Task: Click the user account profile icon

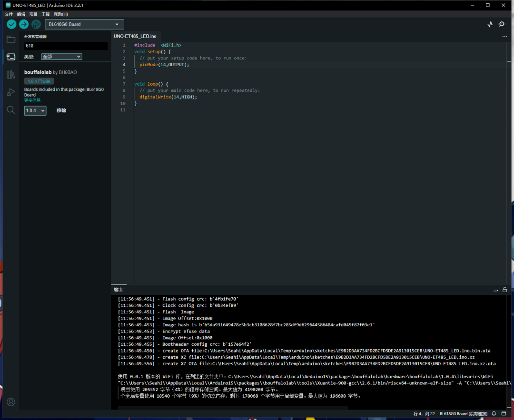Action: (11, 402)
